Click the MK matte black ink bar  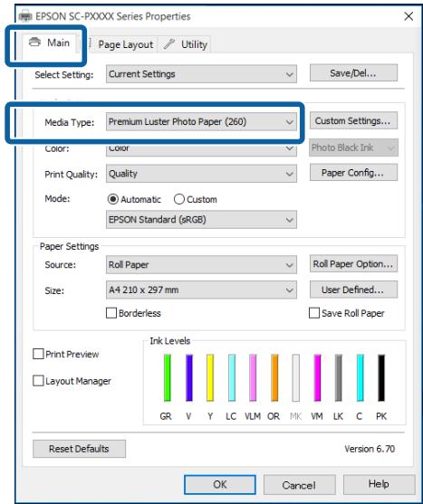coord(295,377)
